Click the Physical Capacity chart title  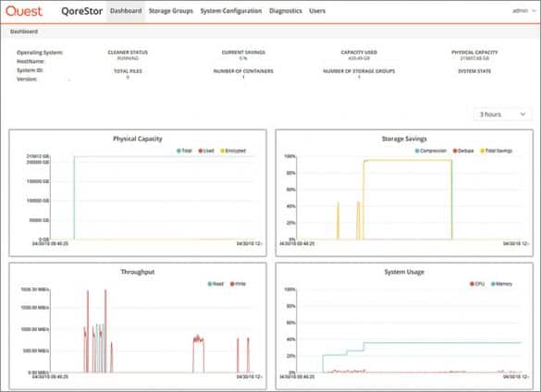coord(137,139)
